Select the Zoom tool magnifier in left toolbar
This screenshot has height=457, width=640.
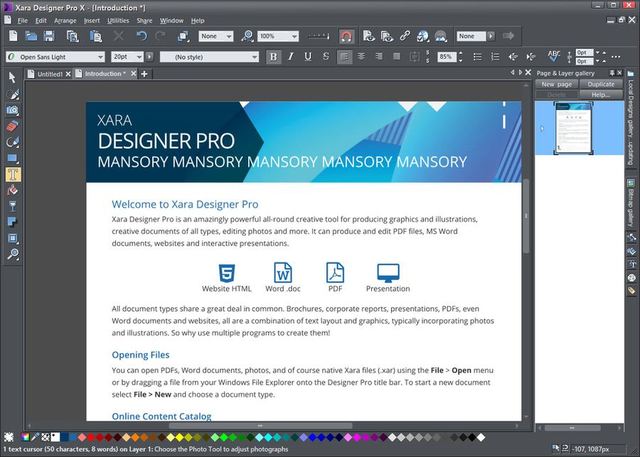tap(13, 254)
